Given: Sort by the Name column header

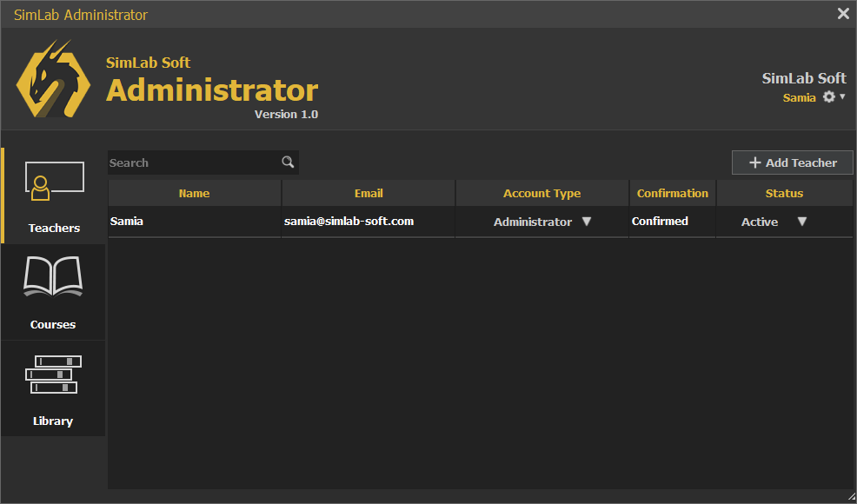Looking at the screenshot, I should point(194,193).
